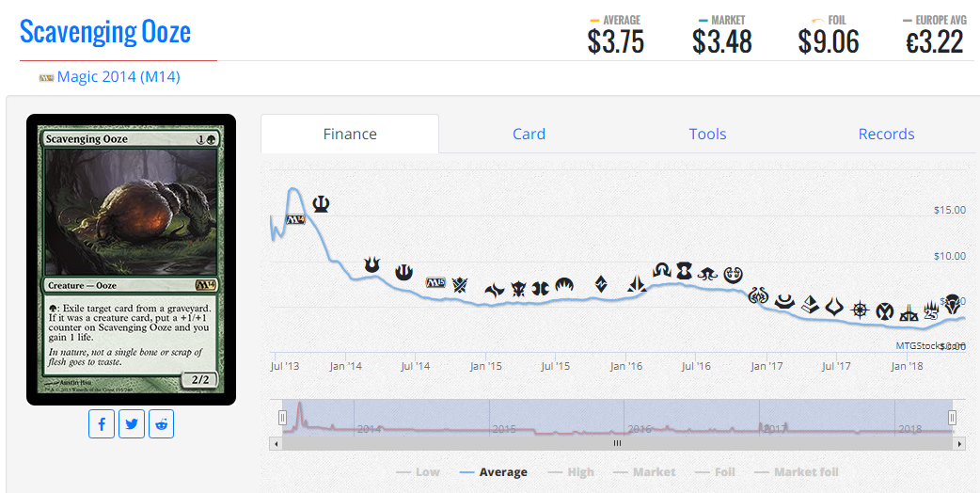Click the Jan '16 axis label
980x493 pixels.
(626, 366)
